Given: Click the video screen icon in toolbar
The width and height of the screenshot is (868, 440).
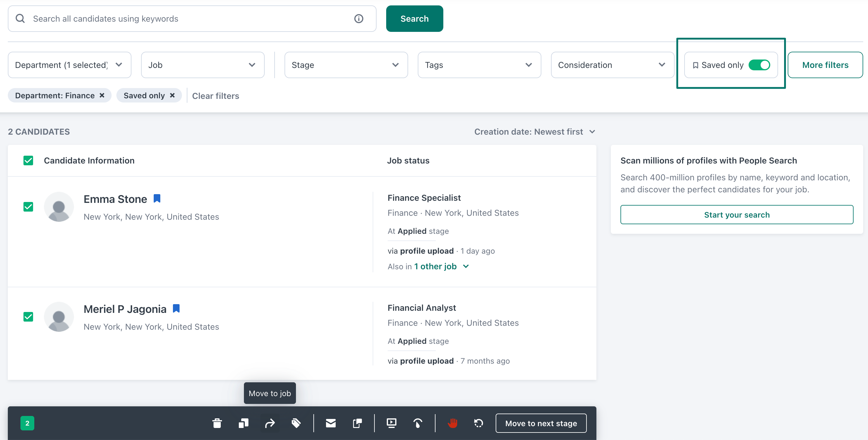Looking at the screenshot, I should click(391, 423).
